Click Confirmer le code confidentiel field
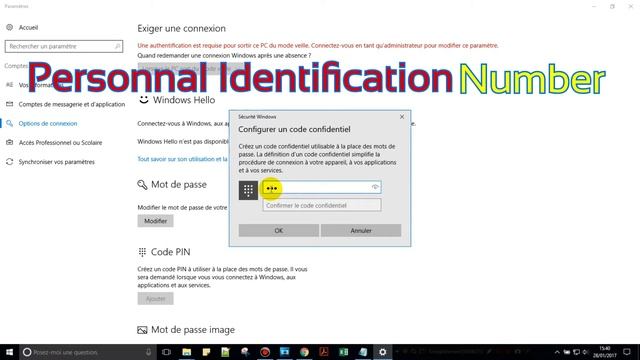Image resolution: width=640 pixels, height=360 pixels. pyautogui.click(x=322, y=205)
